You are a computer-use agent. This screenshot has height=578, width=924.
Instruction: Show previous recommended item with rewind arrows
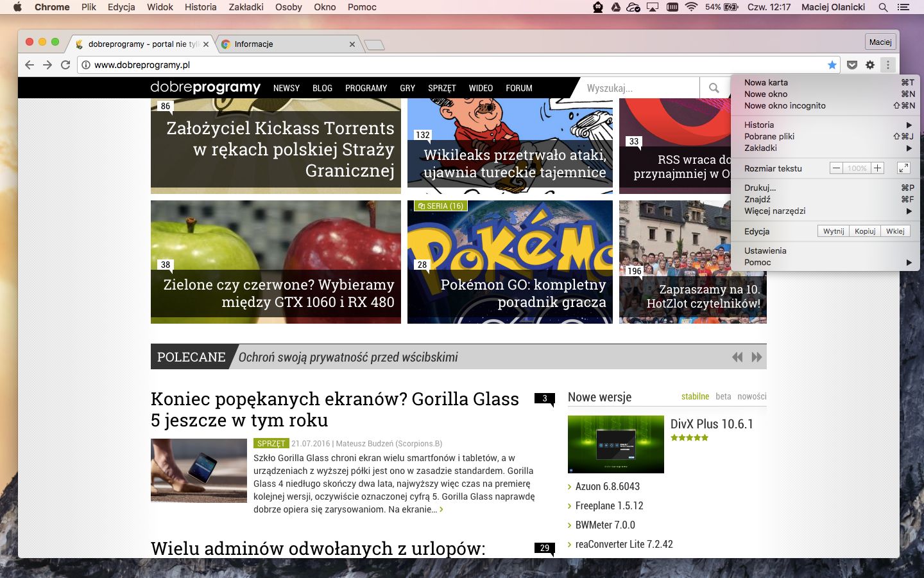[737, 357]
